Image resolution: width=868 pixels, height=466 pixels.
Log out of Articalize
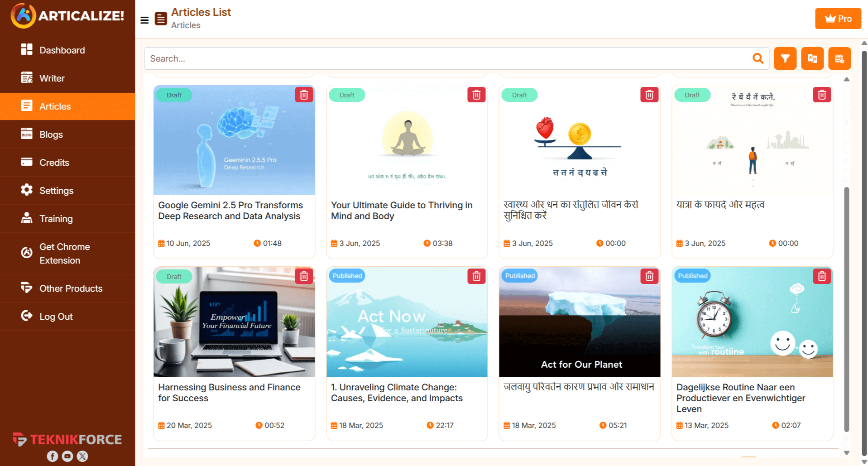56,316
